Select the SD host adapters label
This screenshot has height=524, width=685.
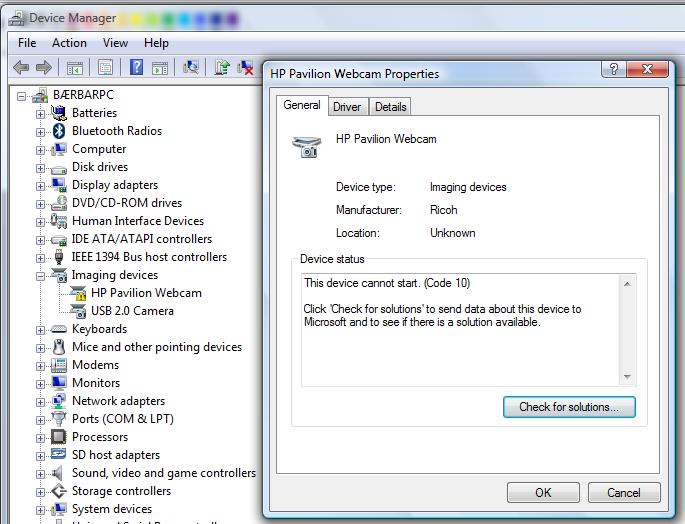(116, 455)
